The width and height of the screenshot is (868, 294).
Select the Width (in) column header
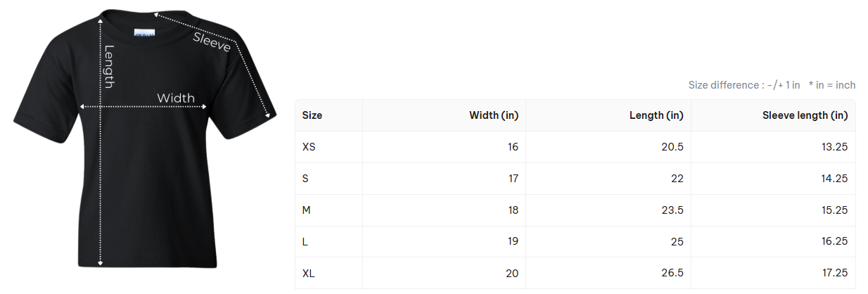pos(493,115)
